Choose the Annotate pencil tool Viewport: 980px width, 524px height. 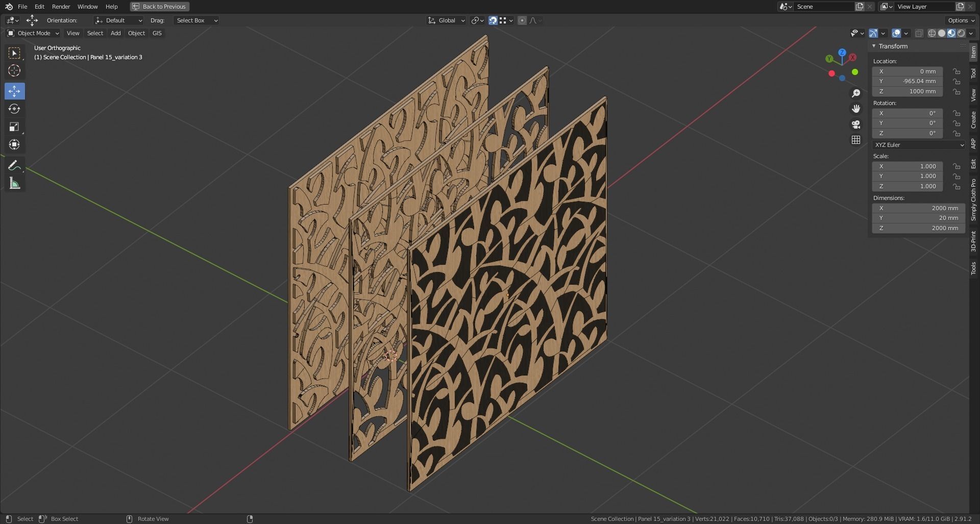14,166
